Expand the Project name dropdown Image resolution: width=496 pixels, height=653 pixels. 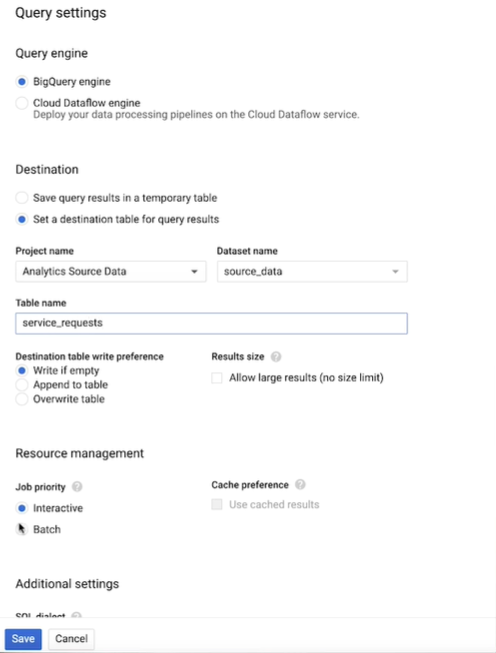[x=111, y=272]
